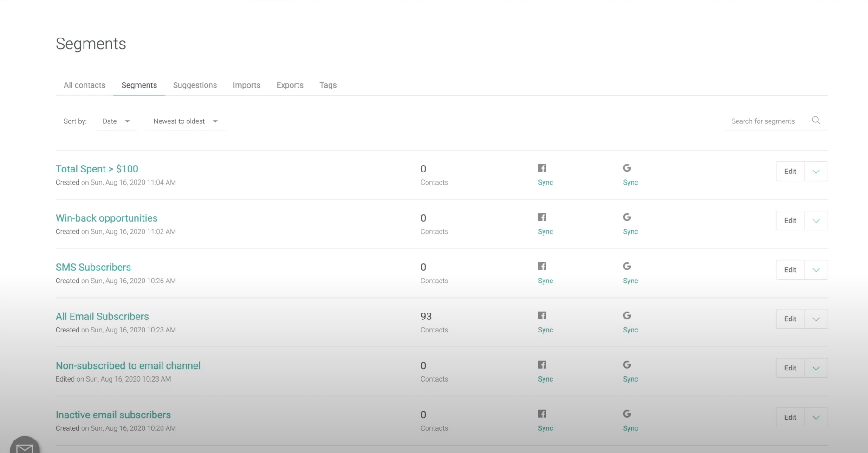Click Facebook icon in Win-back opportunities row

tap(542, 217)
